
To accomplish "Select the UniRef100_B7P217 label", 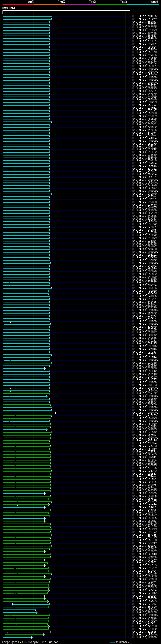I will pyautogui.click(x=144, y=604).
